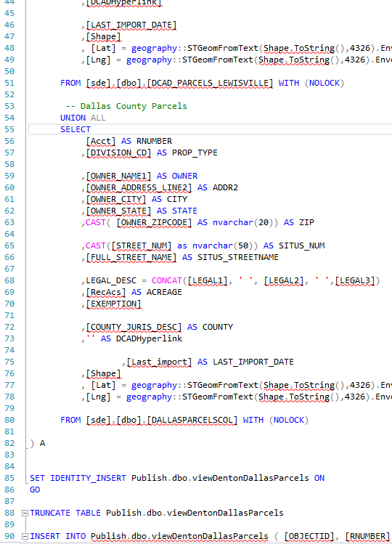
Task: Click the GO statement on line 86
Action: (x=35, y=490)
